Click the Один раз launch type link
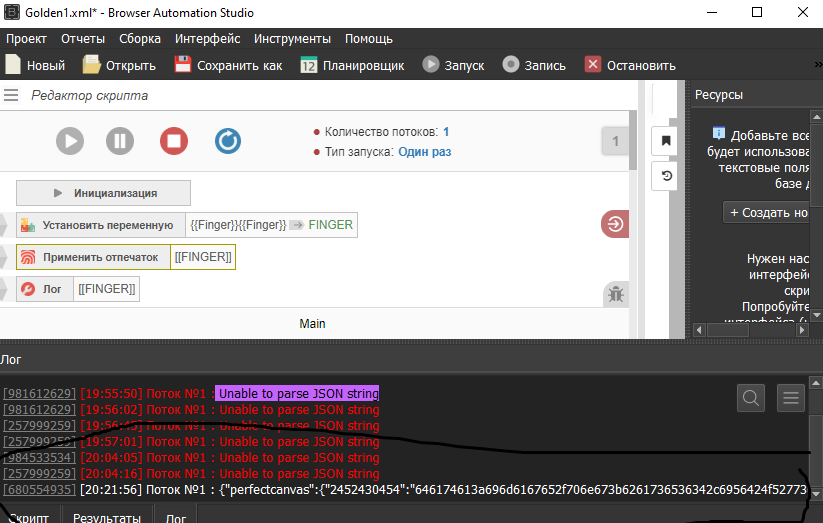Image resolution: width=823 pixels, height=523 pixels. pos(424,152)
